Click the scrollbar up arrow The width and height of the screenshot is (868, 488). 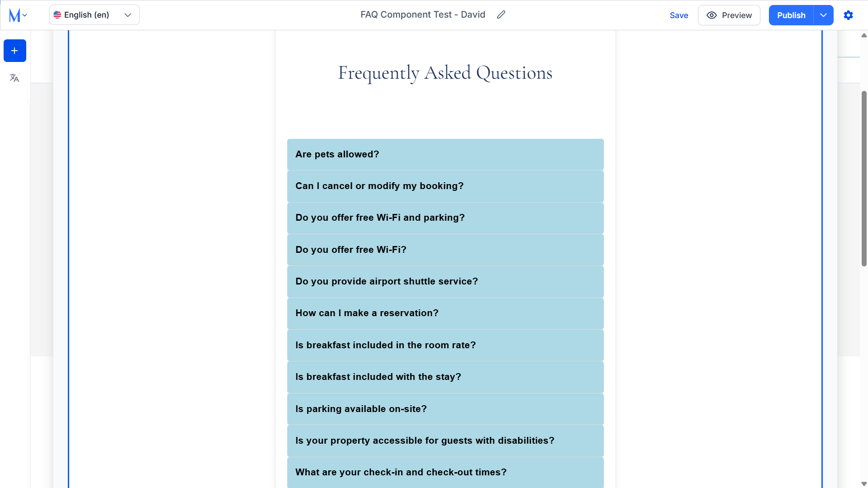click(x=864, y=35)
